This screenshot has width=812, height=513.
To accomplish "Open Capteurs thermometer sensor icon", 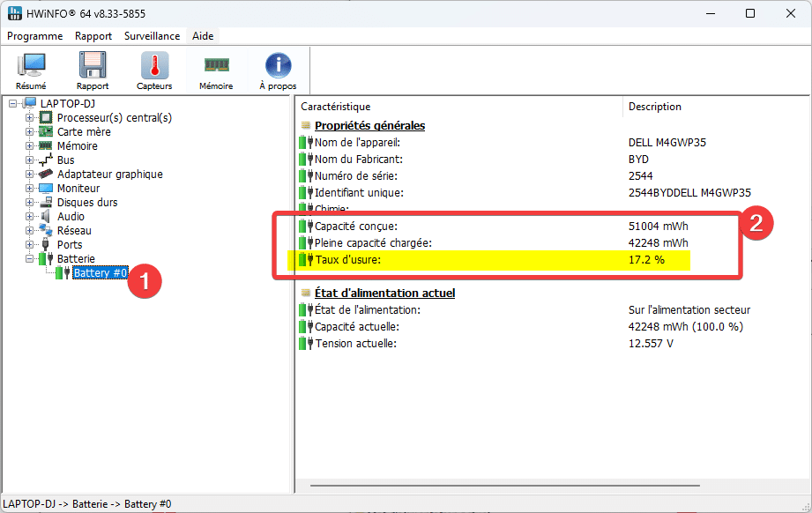I will tap(154, 71).
